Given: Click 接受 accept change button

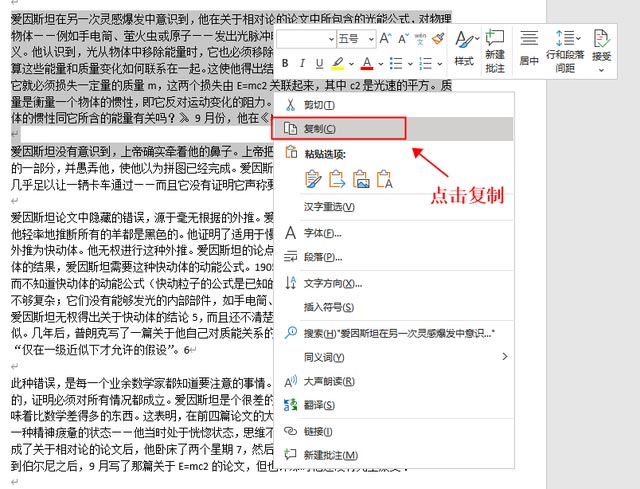Looking at the screenshot, I should tap(602, 51).
